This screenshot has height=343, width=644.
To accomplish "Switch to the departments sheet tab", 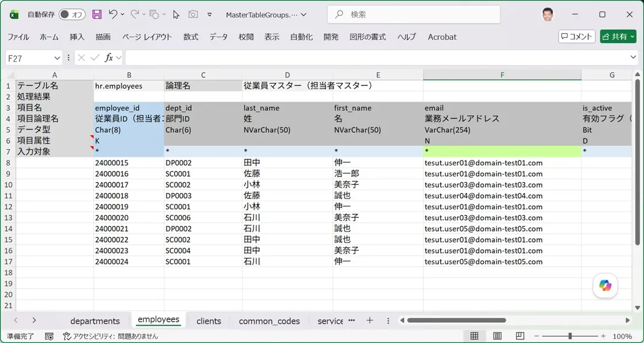I will [95, 321].
